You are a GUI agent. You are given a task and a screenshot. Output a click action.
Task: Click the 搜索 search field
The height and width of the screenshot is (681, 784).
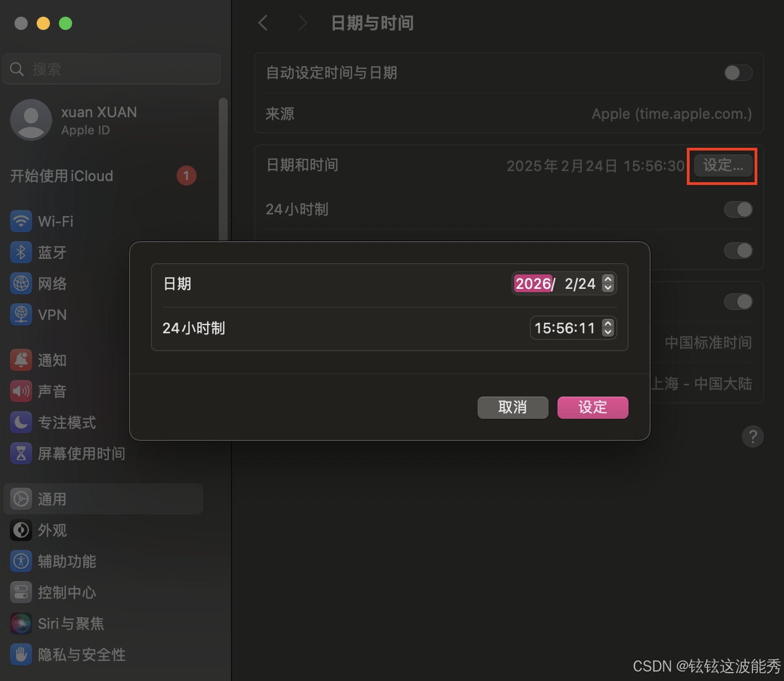(112, 69)
